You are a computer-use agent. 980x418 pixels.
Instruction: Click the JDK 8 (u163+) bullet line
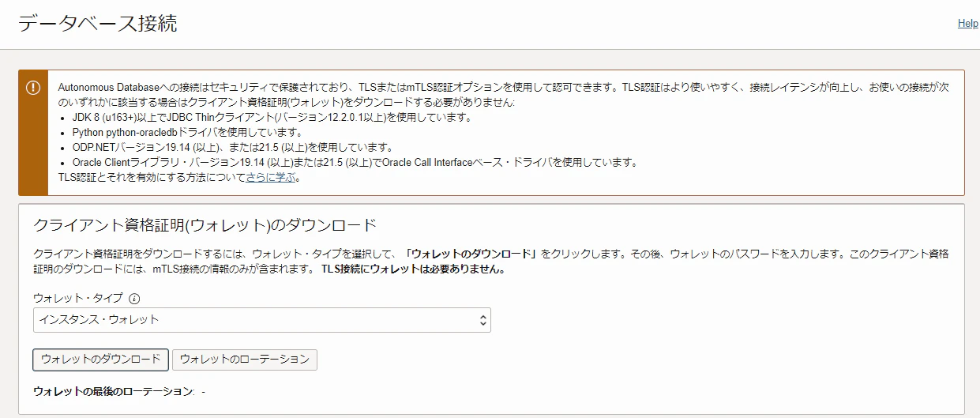pos(272,118)
